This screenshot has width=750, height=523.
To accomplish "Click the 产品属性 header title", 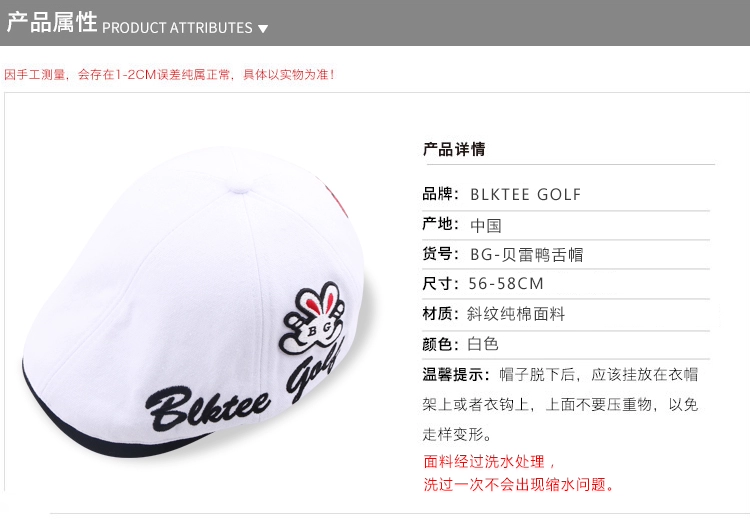I will 52,22.
